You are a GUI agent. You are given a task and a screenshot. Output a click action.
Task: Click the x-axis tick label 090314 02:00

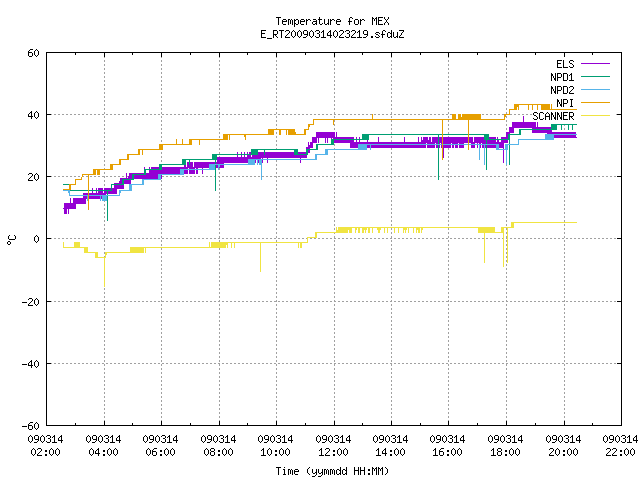pyautogui.click(x=45, y=446)
